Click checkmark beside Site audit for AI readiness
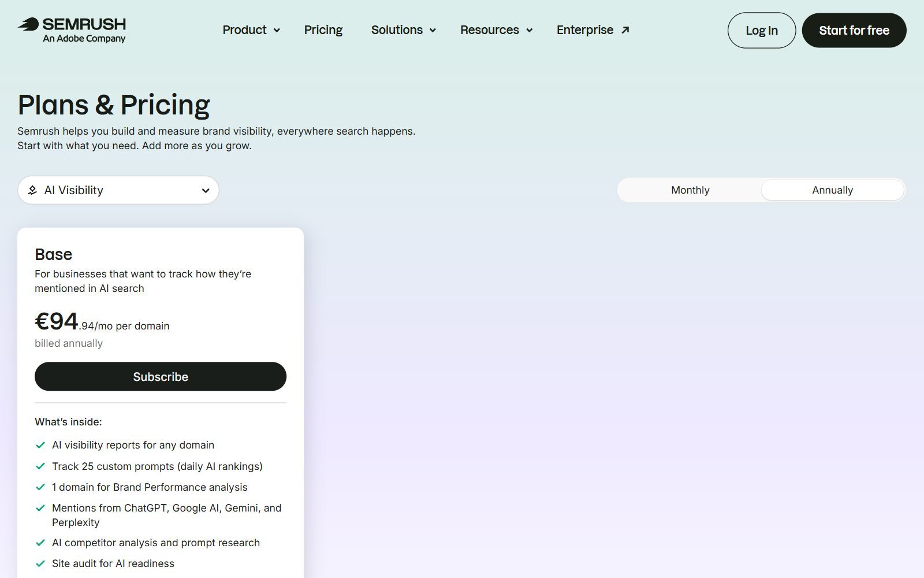The width and height of the screenshot is (924, 578). pyautogui.click(x=40, y=564)
